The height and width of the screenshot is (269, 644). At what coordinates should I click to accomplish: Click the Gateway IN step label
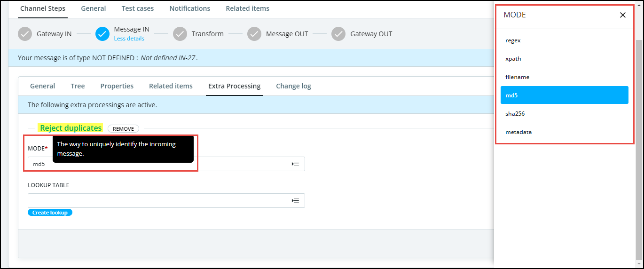tap(54, 34)
